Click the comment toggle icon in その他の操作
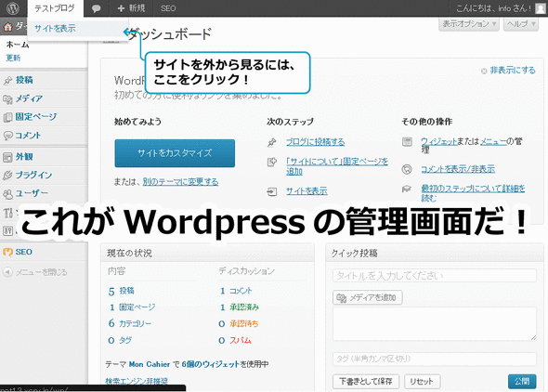The height and width of the screenshot is (392, 548). point(407,169)
